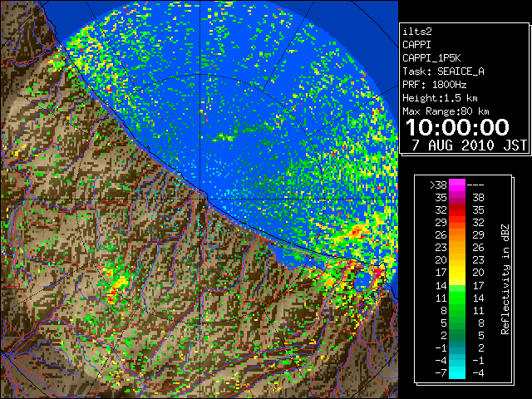Click the 'CAPPI_1P5K' label
532x399 pixels.
click(431, 58)
